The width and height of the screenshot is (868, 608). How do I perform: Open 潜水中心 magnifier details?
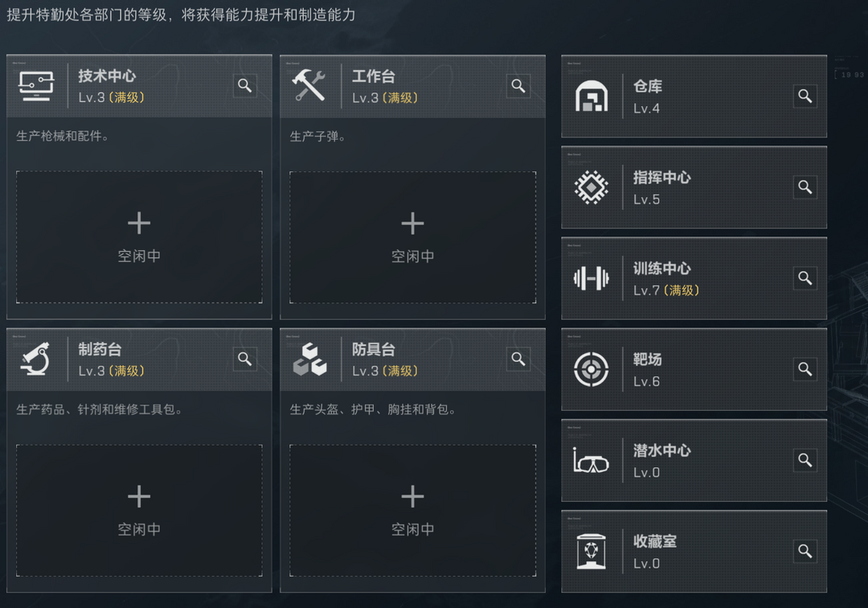point(805,460)
